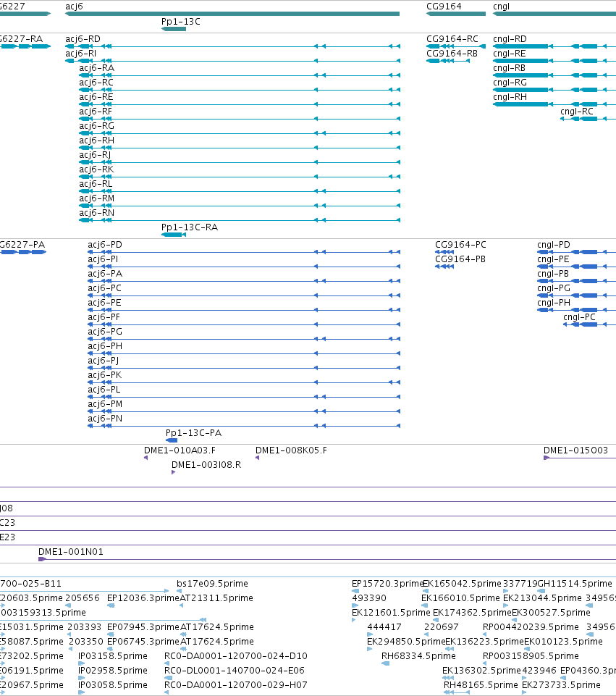Click cngl-PH protein label

[554, 303]
